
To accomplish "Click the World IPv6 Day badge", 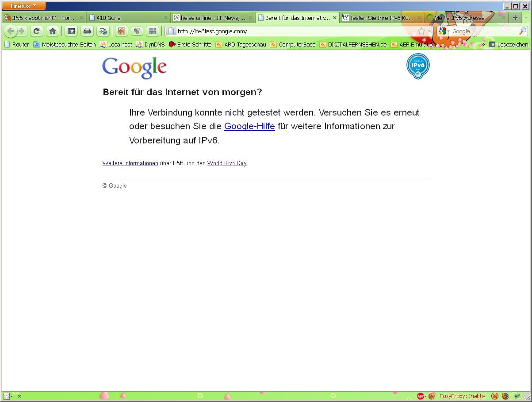I will tap(418, 66).
